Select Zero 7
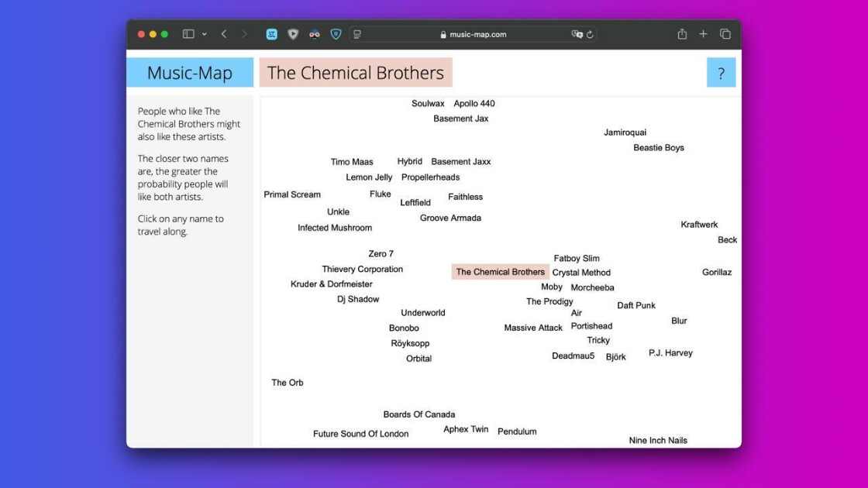Image resolution: width=868 pixels, height=488 pixels. click(381, 254)
